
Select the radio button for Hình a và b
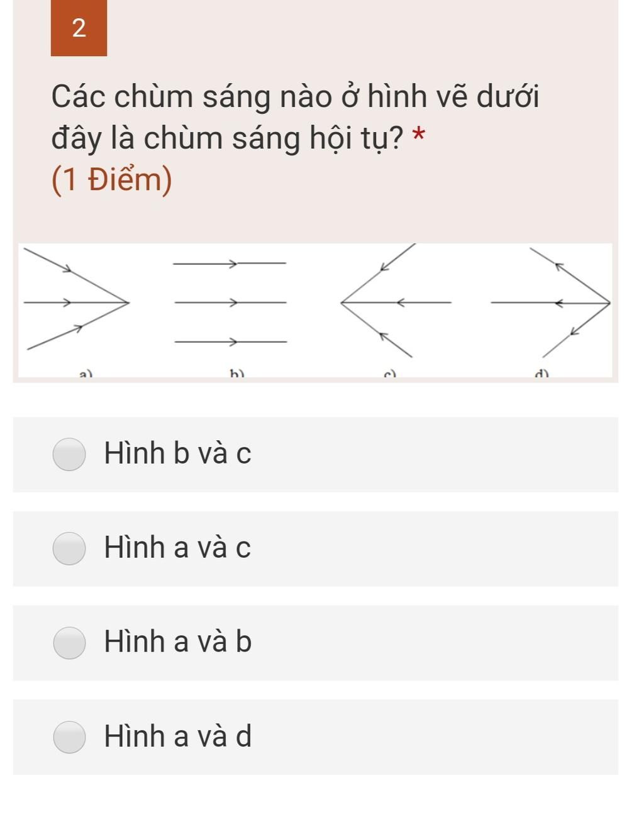[69, 643]
